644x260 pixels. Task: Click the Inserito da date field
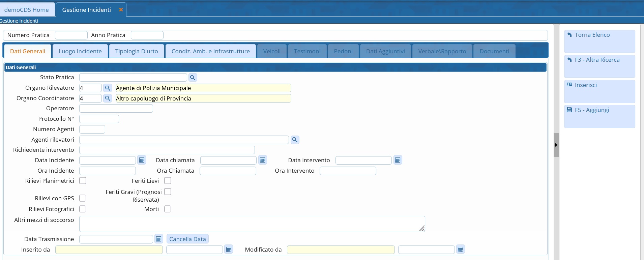pos(195,250)
